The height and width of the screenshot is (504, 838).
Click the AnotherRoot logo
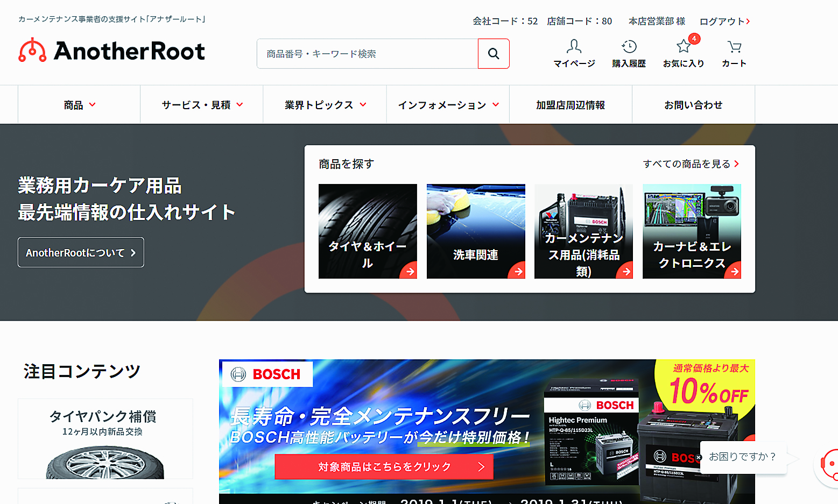[112, 51]
